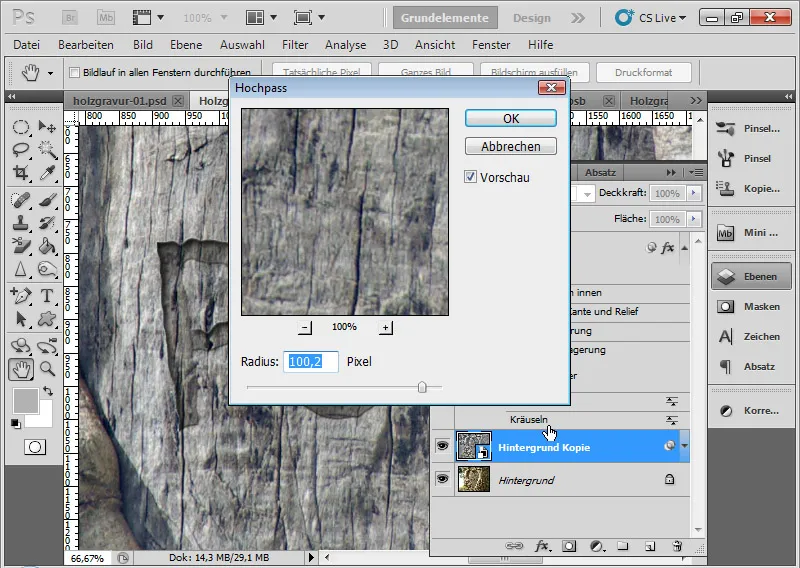Switch to the Absatz tab

(x=600, y=172)
